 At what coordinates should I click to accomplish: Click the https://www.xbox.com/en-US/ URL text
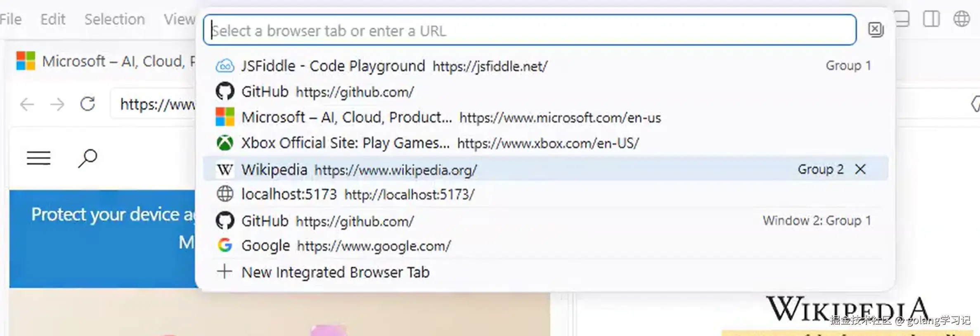pyautogui.click(x=548, y=143)
